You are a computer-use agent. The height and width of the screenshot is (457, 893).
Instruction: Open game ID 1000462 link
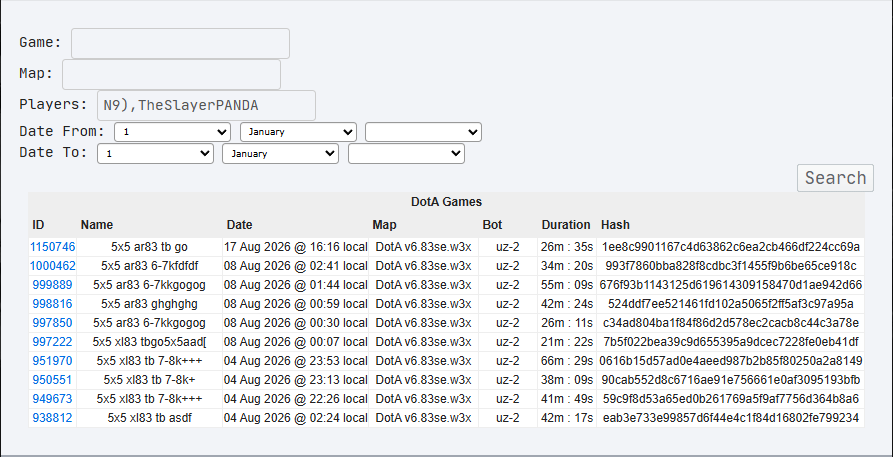pyautogui.click(x=52, y=266)
